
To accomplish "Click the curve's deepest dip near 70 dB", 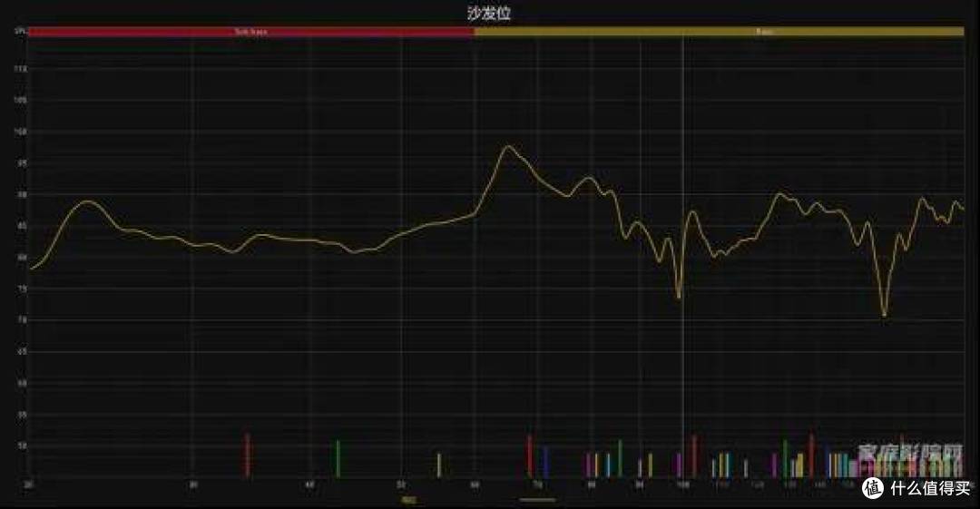I will (884, 314).
